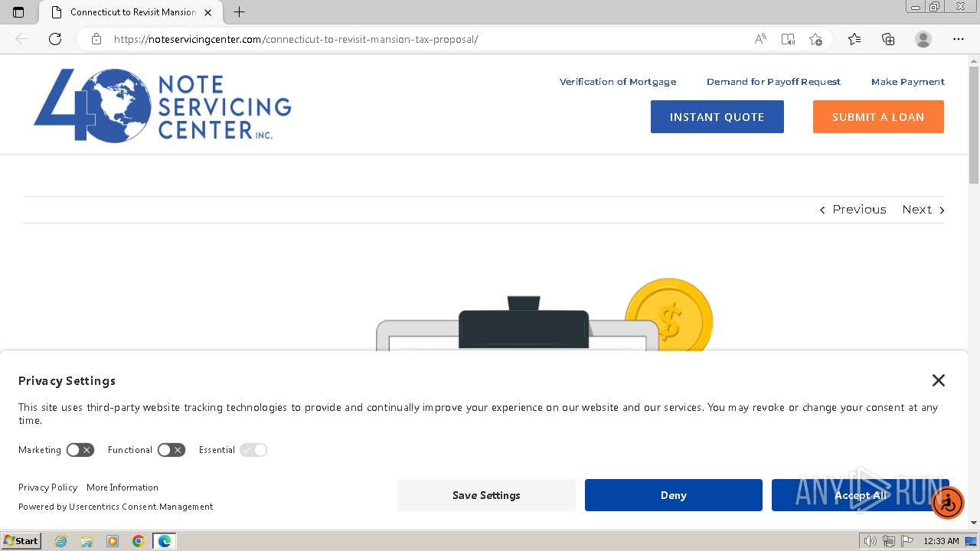Click the network tray icon
980x551 pixels.
[889, 541]
